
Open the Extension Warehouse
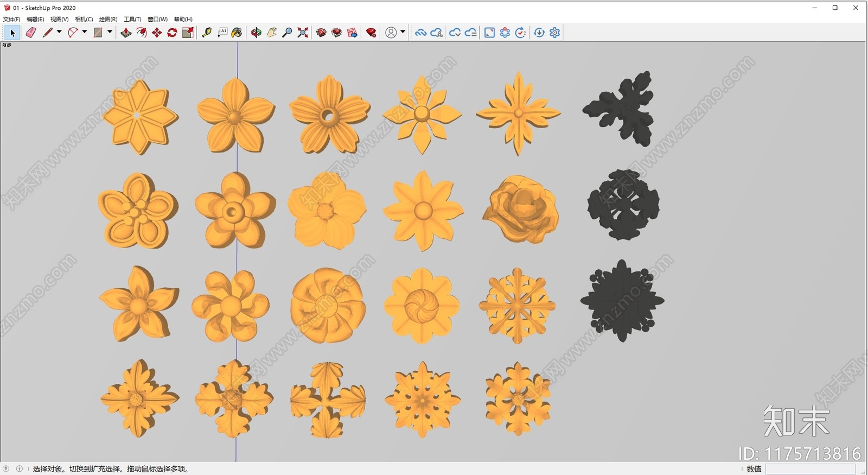click(x=337, y=33)
